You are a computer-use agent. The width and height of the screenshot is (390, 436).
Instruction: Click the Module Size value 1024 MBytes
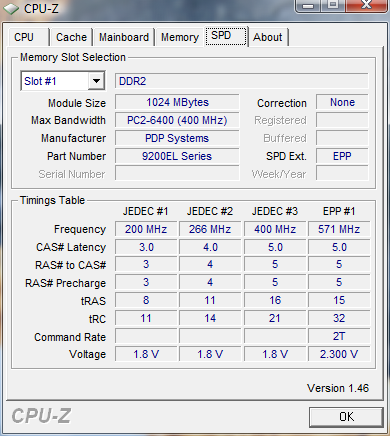click(x=177, y=102)
